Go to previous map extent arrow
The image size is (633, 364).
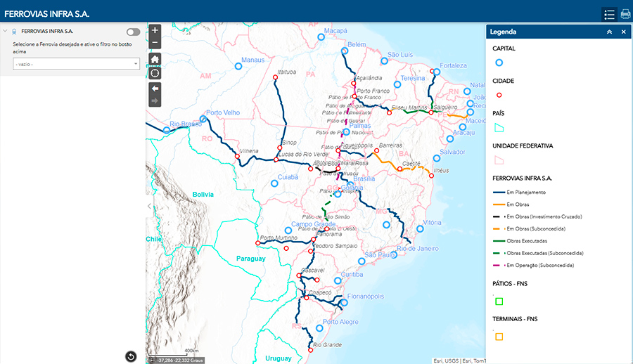[155, 89]
